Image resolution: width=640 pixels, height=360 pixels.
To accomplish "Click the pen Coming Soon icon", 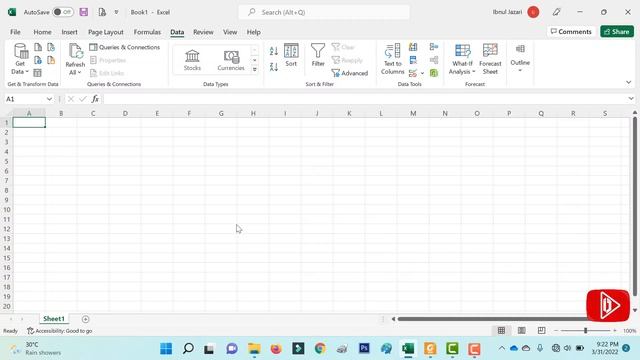I will (556, 12).
